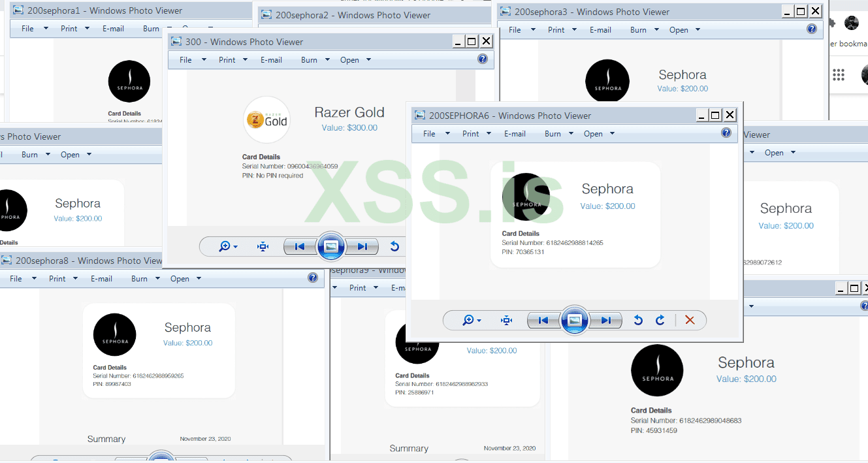Rotate clockwise in 200SEPHORA6
This screenshot has height=463, width=868.
pos(660,320)
